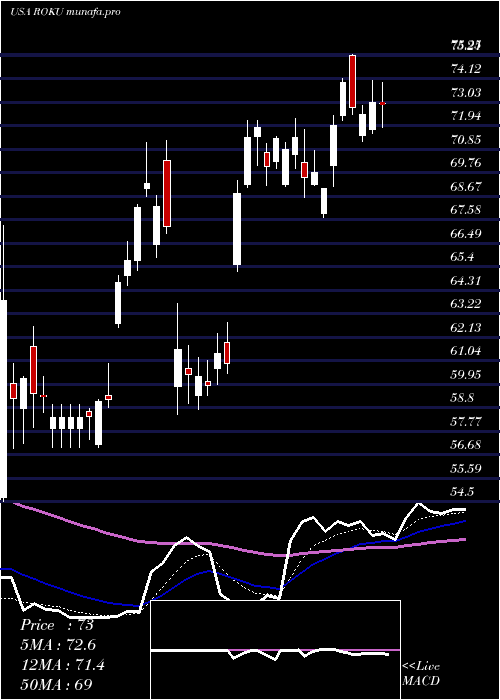Click the '5MA : 72.6' readout
Image resolution: width=500 pixels, height=700 pixels.
[x=58, y=645]
